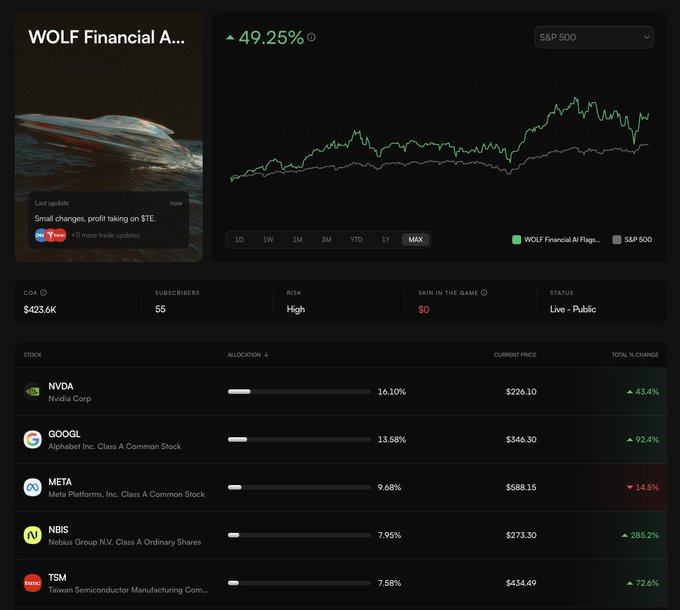This screenshot has height=610, width=680.
Task: Toggle the WOLF Financial AI Flagship legend swatch
Action: (x=517, y=240)
